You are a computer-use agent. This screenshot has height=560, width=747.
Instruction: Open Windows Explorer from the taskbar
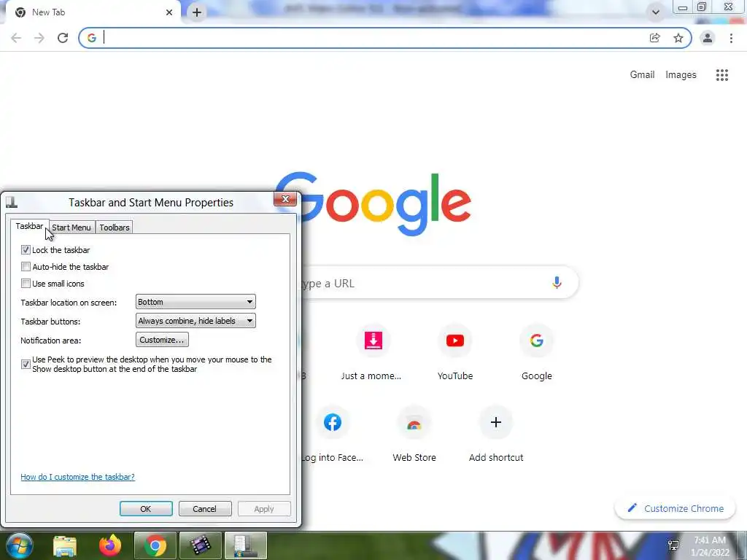point(65,545)
